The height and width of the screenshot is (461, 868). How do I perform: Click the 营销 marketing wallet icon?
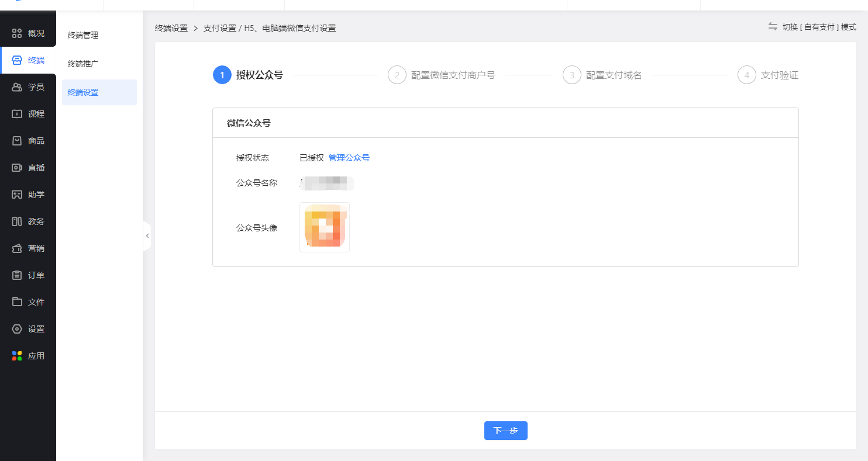17,248
